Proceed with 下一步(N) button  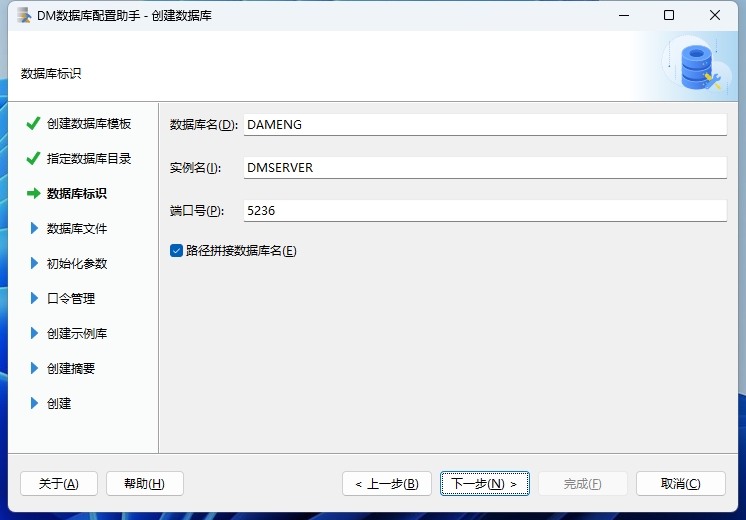485,484
